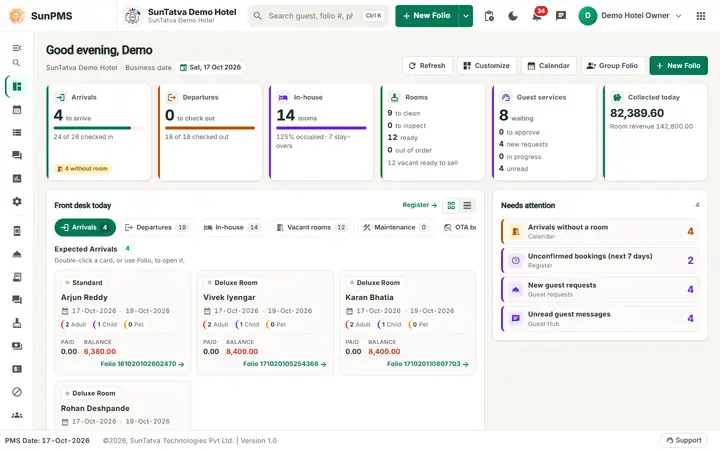
Task: Focus the search guest, folio field
Action: point(318,16)
